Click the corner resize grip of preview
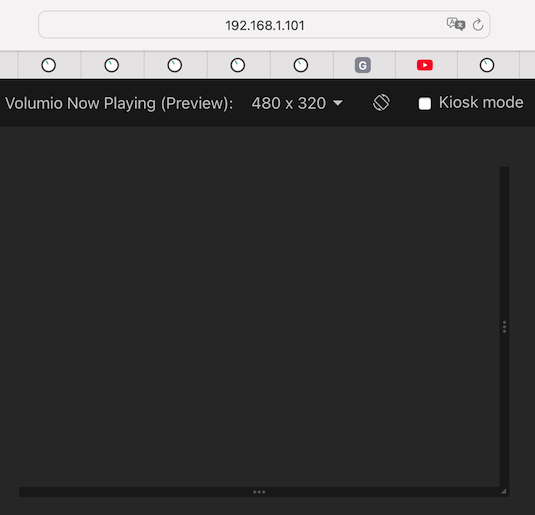This screenshot has height=515, width=535. [x=504, y=491]
